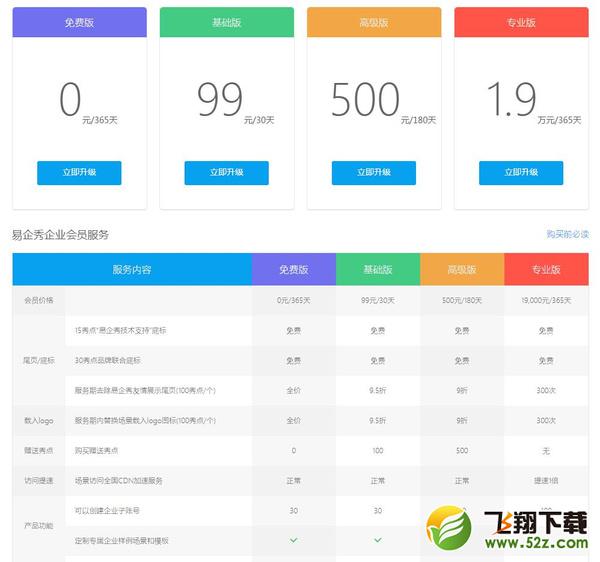Click 无 in the 购买赠送秀点 row
The height and width of the screenshot is (562, 600).
(546, 450)
